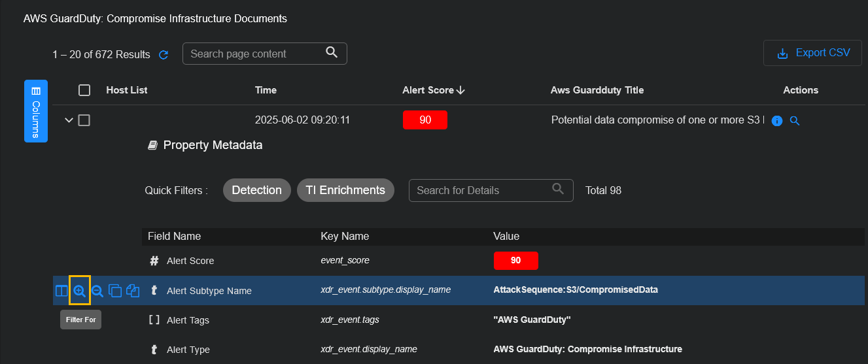Open the Columns side panel

(x=36, y=110)
